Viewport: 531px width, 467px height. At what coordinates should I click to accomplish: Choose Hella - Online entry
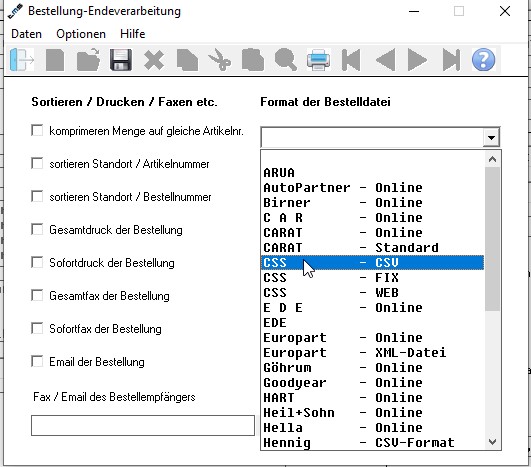(x=373, y=428)
